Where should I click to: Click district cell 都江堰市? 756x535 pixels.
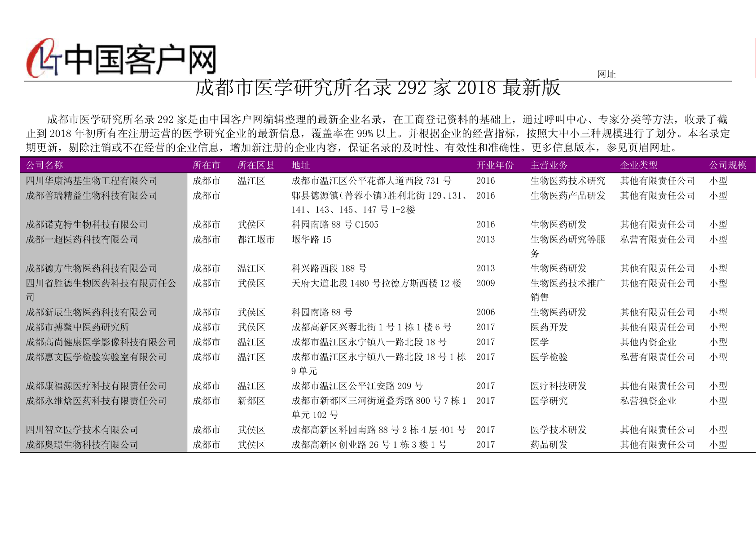pyautogui.click(x=256, y=239)
